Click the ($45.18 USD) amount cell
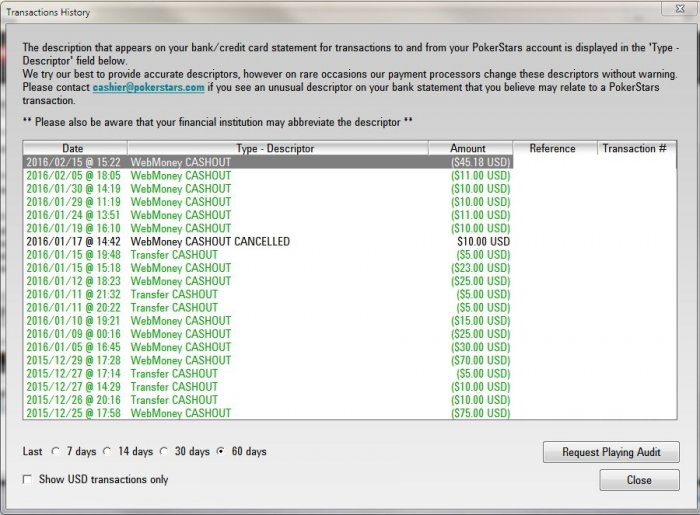Screen dimensions: 700x515 pyautogui.click(x=480, y=162)
